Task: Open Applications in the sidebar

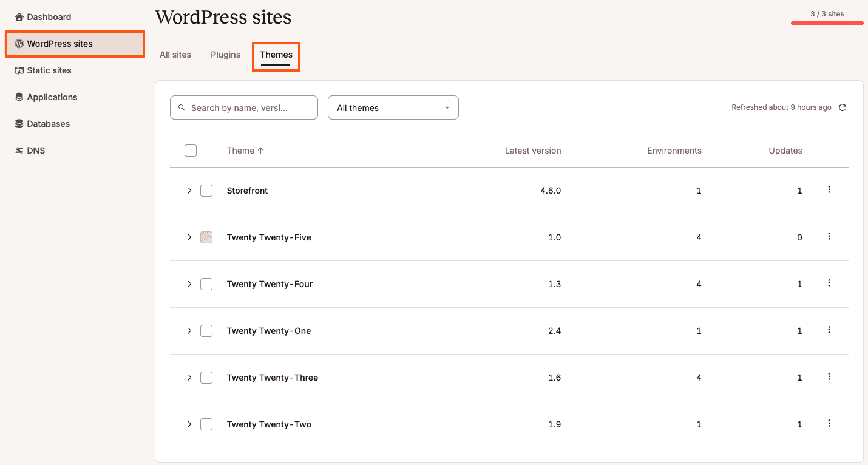Action: coord(52,97)
